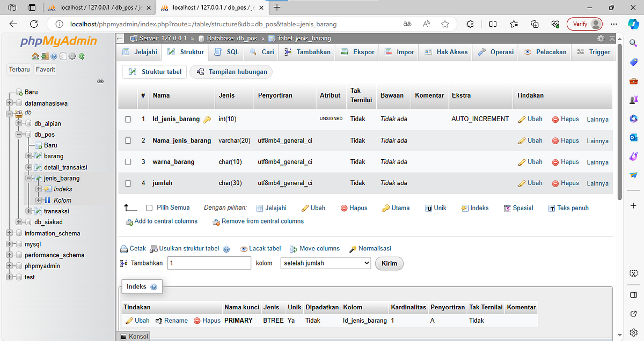644x341 pixels.
Task: Click database db_pos in the breadcrumb
Action: point(233,39)
